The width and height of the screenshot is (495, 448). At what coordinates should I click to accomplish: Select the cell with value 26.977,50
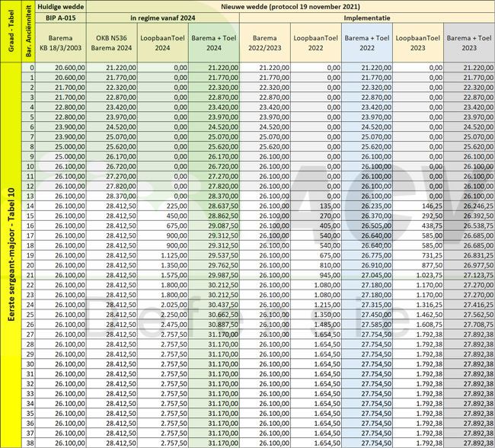pyautogui.click(x=469, y=265)
